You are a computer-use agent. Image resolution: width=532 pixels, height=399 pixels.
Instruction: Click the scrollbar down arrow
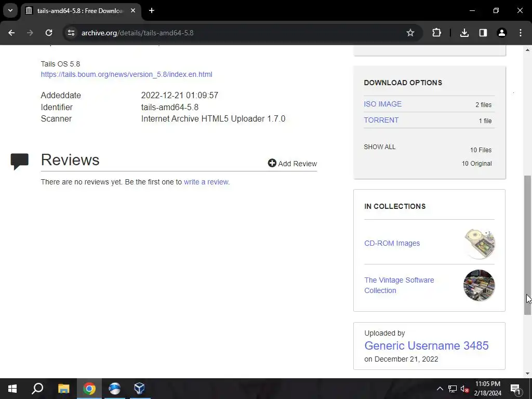pos(527,374)
